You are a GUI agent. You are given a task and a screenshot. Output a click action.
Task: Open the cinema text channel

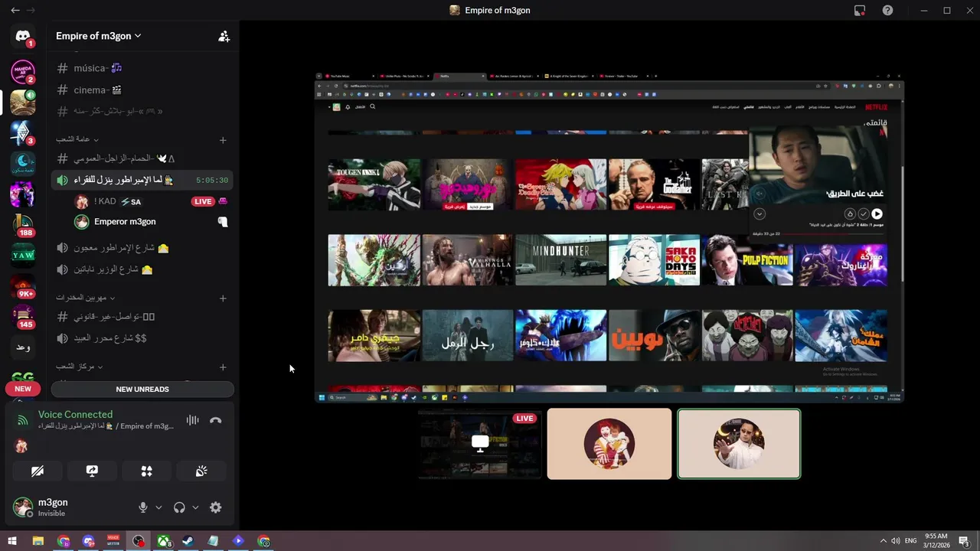coord(142,90)
